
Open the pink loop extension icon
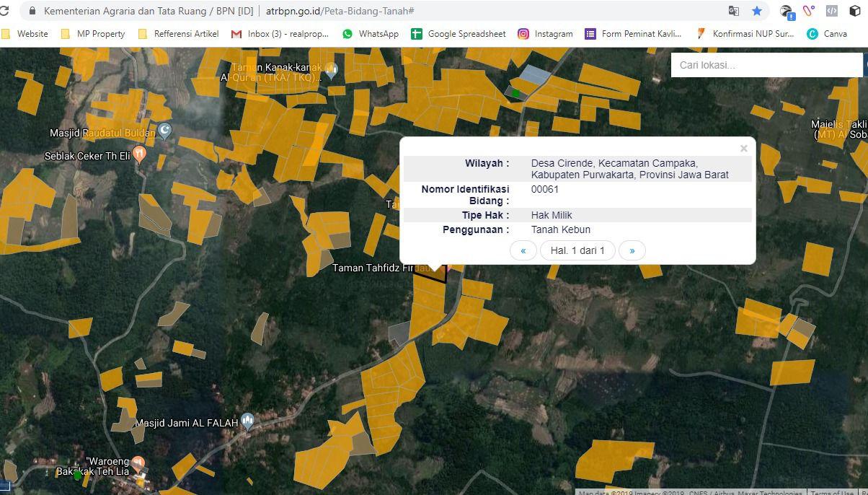pos(809,11)
